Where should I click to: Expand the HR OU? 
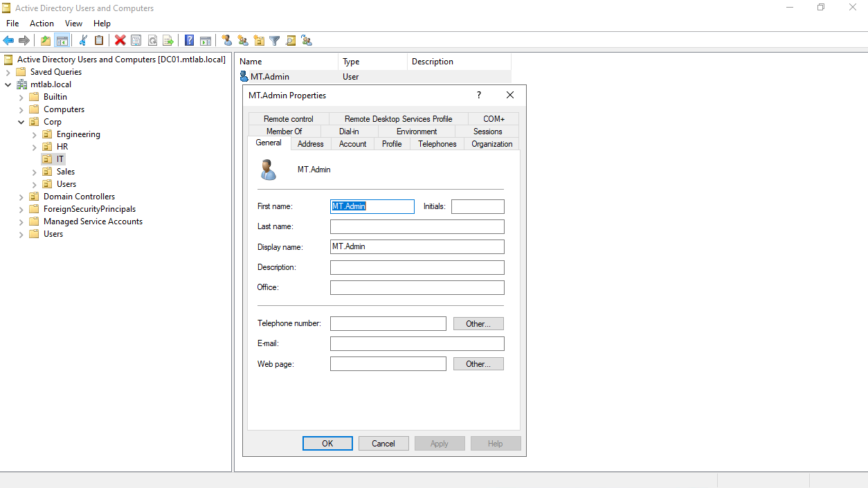coord(34,147)
